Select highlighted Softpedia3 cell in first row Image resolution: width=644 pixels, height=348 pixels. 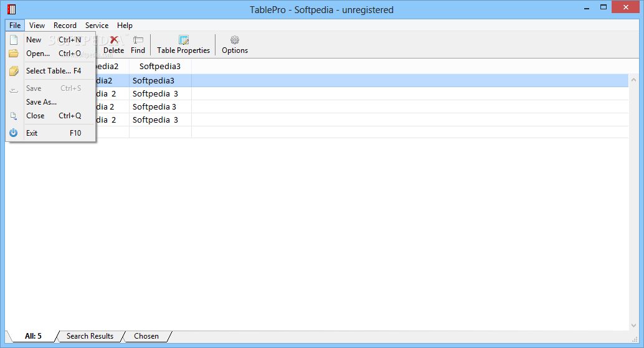click(x=160, y=81)
